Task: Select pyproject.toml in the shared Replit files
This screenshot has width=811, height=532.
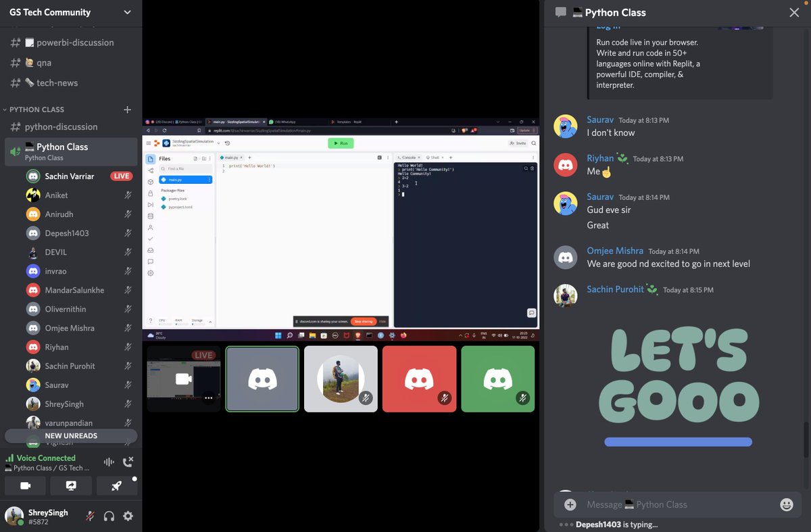Action: pos(180,207)
